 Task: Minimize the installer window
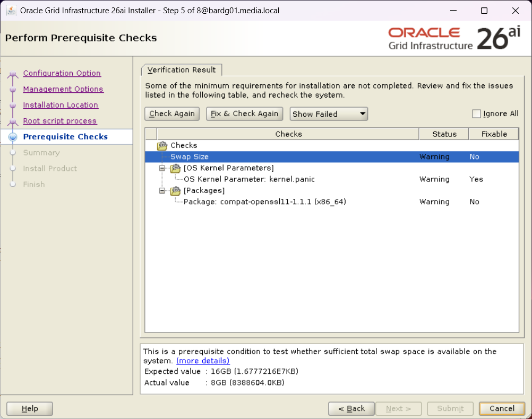[453, 11]
